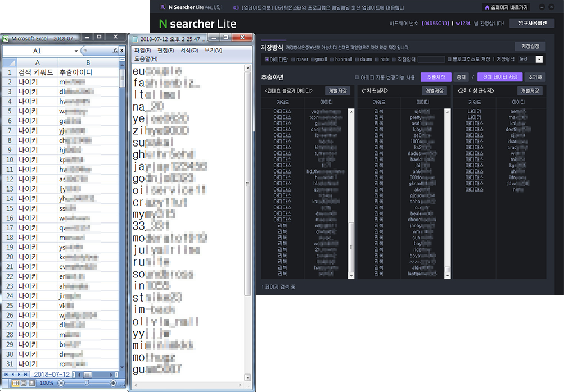Enable 아이피 자동 변경기능 사용 checkbox
Image resolution: width=564 pixels, height=392 pixels.
357,78
